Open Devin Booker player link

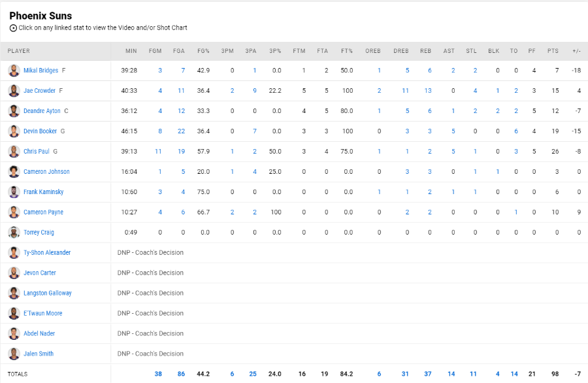click(x=40, y=131)
